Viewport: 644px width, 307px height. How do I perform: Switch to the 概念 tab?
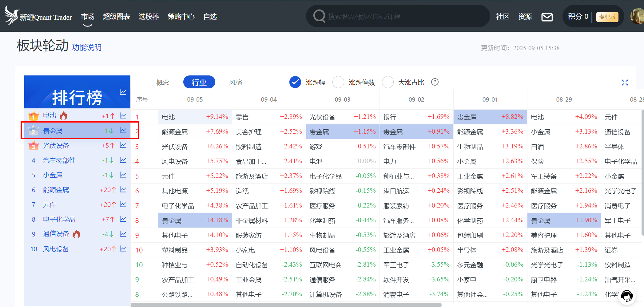click(x=163, y=83)
